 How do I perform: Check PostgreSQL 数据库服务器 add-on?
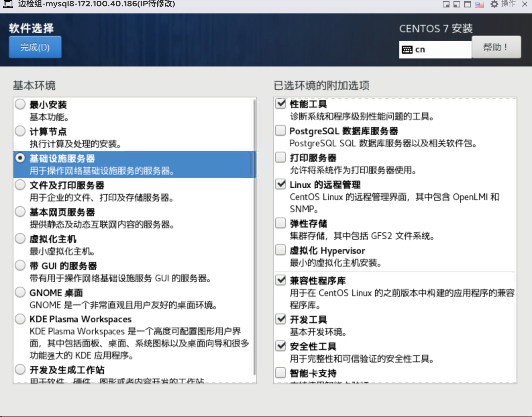[x=280, y=130]
